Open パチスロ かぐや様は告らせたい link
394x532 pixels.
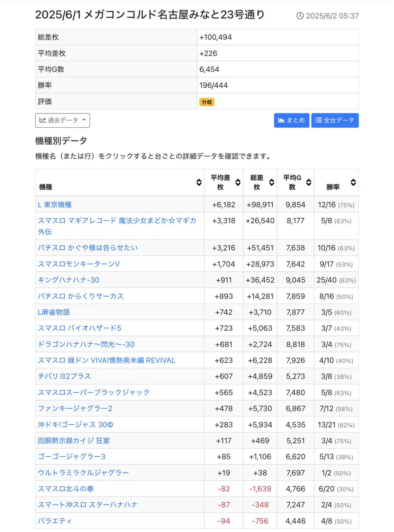pyautogui.click(x=88, y=248)
